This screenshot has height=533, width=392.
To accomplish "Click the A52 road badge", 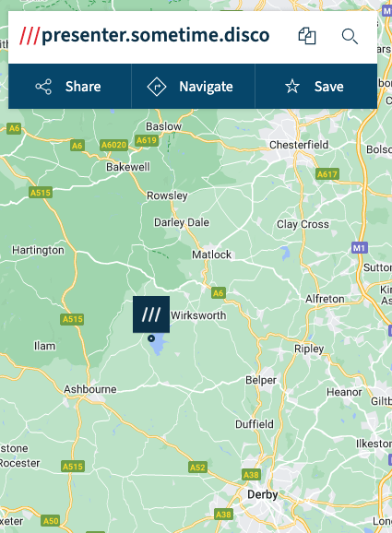I will [x=197, y=468].
